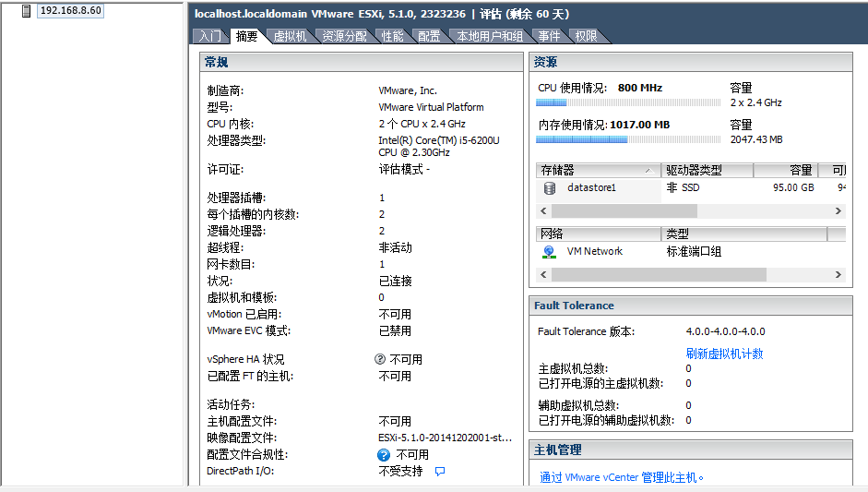The height and width of the screenshot is (492, 868).
Task: Click the 资源 panel header
Action: pyautogui.click(x=690, y=62)
